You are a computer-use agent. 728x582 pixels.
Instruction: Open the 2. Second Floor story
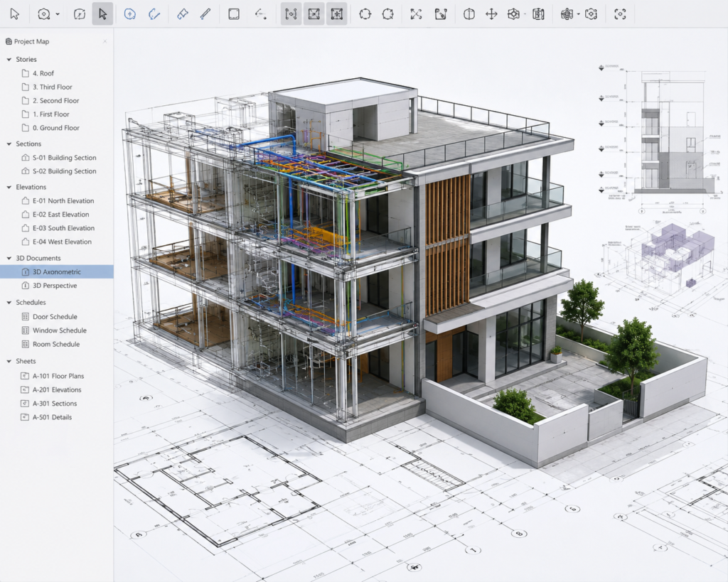57,100
